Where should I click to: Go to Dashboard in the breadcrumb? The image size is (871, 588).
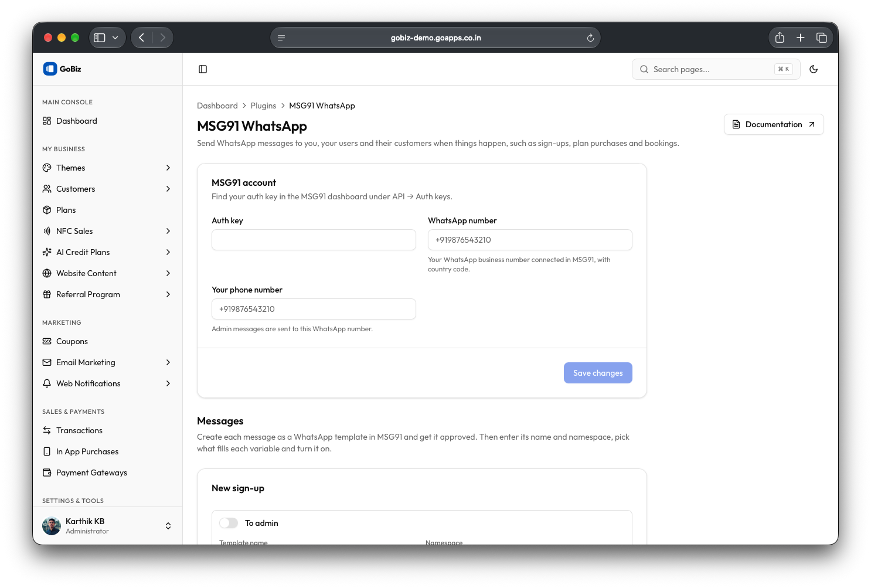217,106
